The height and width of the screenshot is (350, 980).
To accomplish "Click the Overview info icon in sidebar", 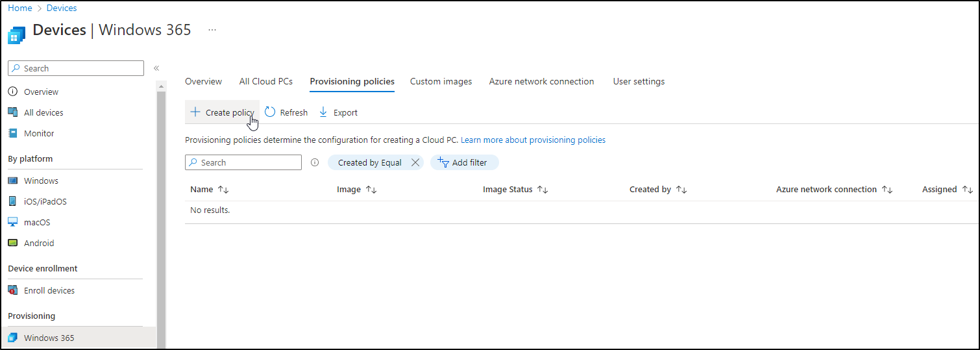I will (12, 92).
